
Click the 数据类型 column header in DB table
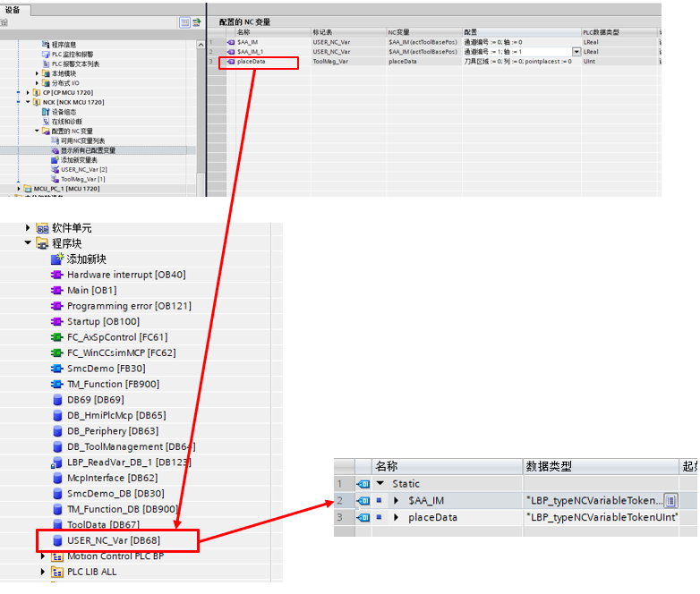[x=601, y=466]
